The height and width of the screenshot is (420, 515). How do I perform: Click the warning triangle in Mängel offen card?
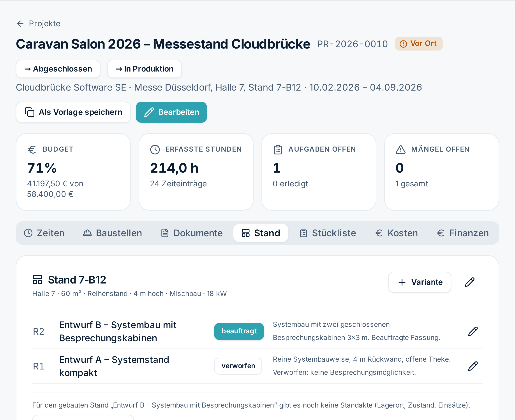400,150
